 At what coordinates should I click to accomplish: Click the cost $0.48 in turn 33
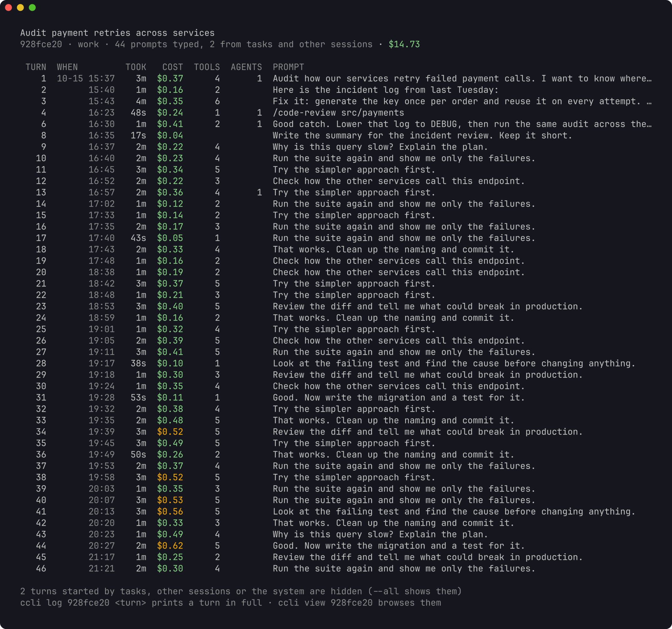[x=170, y=420]
